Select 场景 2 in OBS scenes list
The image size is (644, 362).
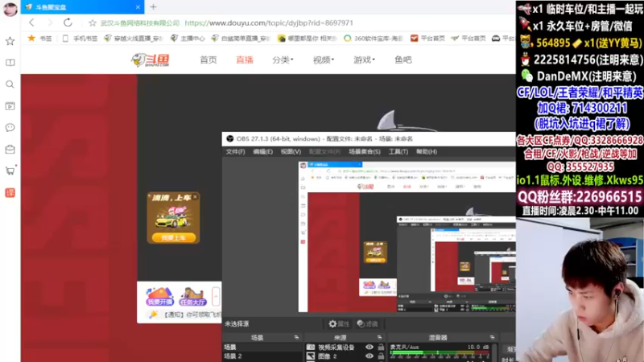pos(262,356)
